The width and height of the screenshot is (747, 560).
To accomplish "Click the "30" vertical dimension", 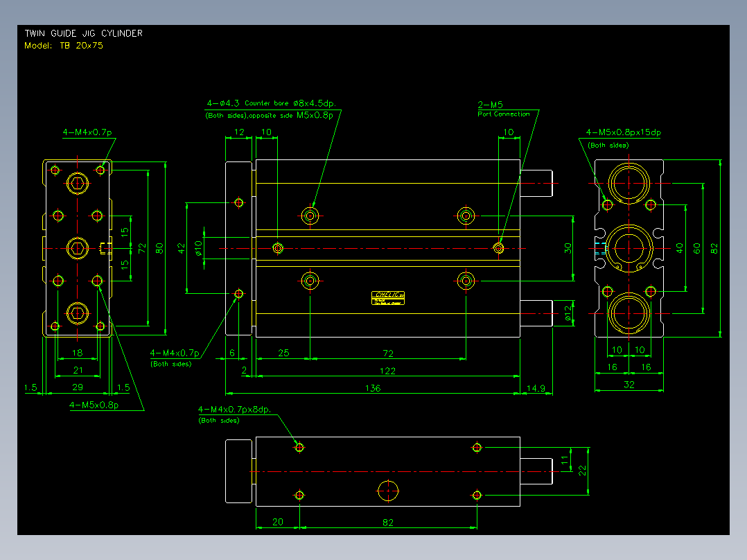I will [x=568, y=248].
